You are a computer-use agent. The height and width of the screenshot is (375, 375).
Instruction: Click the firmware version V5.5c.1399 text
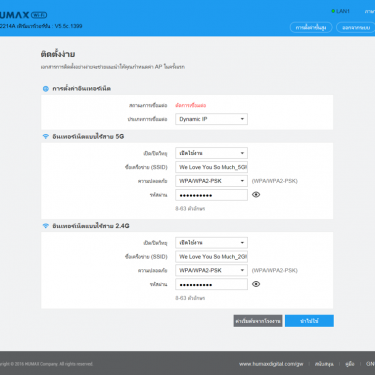point(68,26)
